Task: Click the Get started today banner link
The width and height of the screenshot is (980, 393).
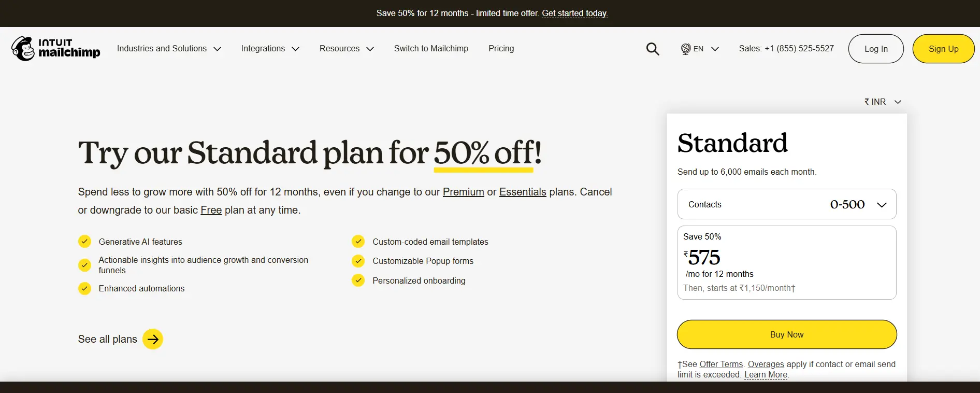Action: click(574, 13)
